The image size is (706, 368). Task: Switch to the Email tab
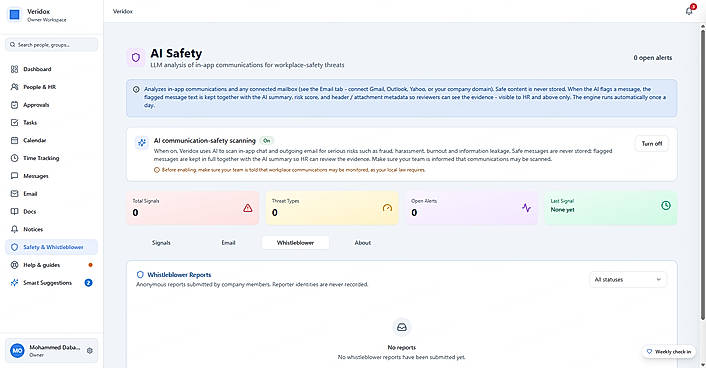click(228, 243)
